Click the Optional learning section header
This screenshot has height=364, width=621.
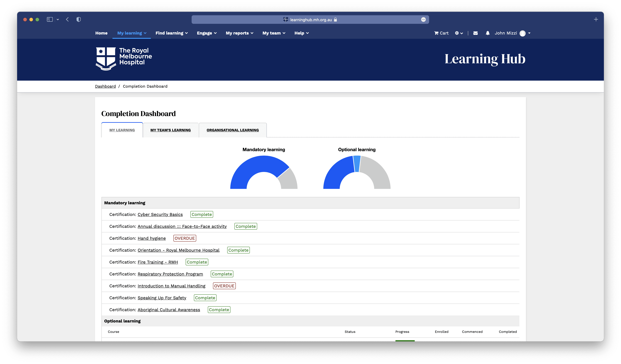click(310, 321)
